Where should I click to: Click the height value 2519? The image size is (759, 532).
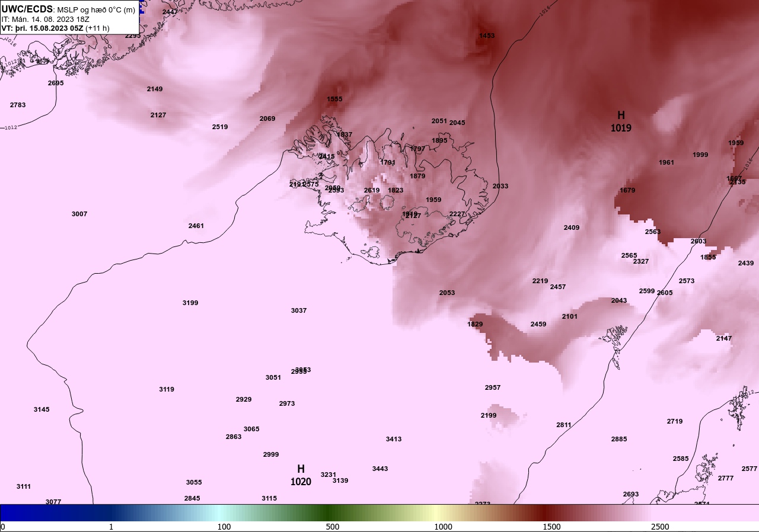[220, 127]
